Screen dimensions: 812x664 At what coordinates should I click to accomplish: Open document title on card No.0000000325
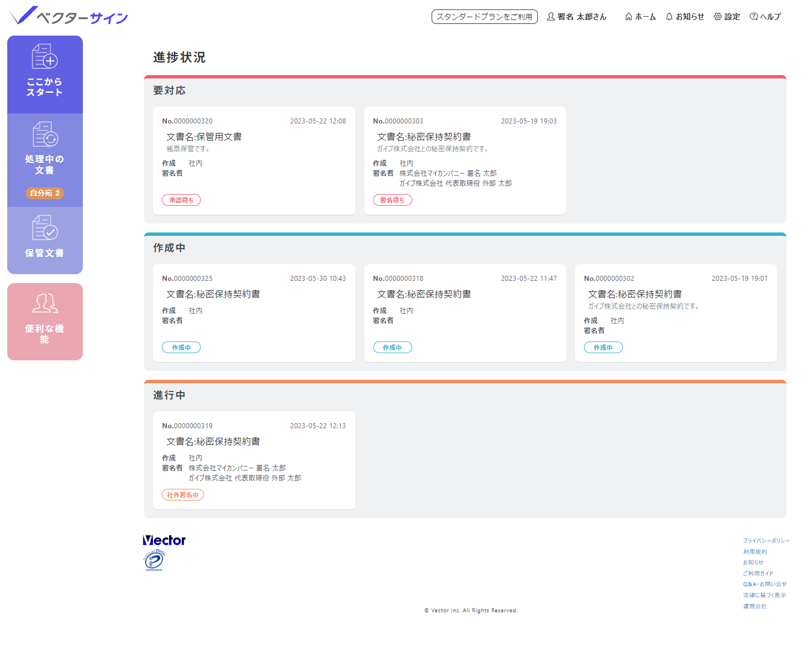(213, 294)
